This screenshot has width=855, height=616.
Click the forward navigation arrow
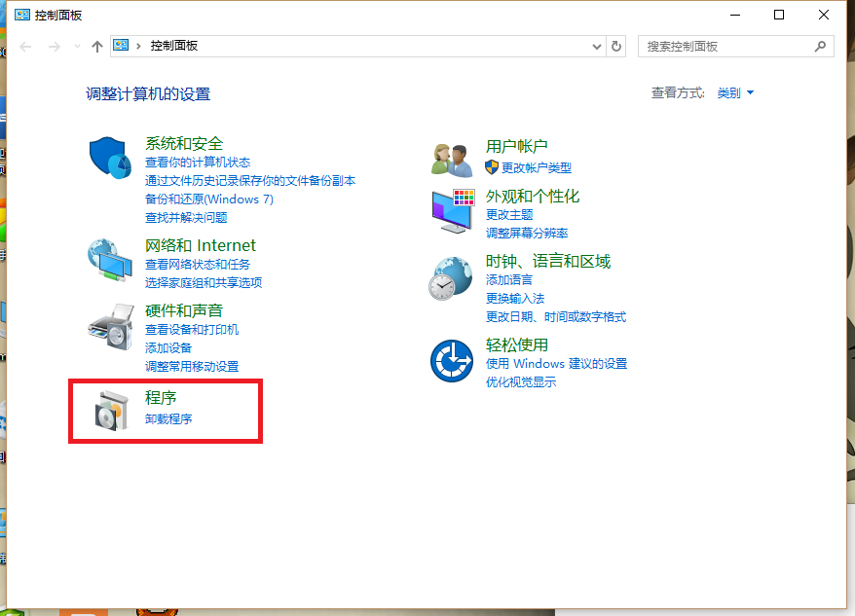click(x=54, y=47)
